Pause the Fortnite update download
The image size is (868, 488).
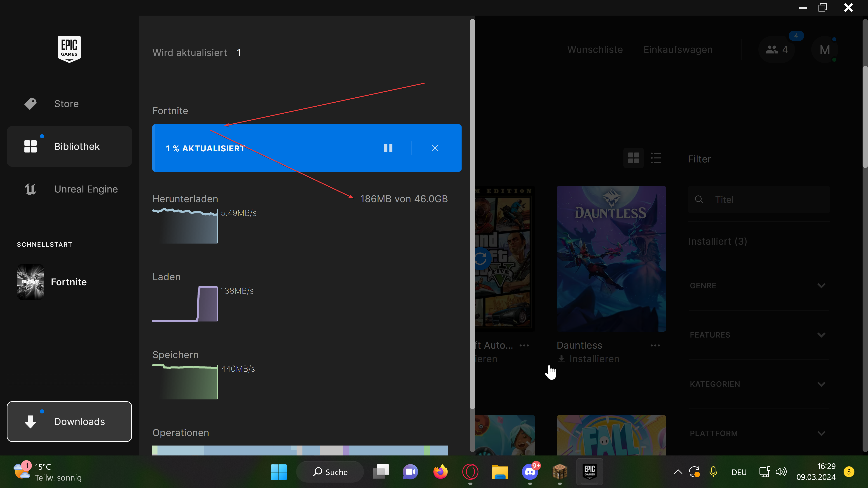coord(388,148)
